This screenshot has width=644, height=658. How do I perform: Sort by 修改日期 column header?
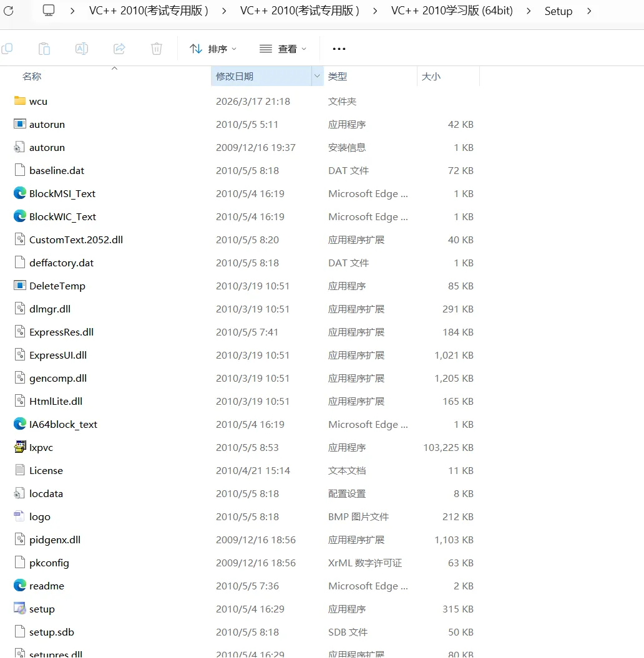pyautogui.click(x=235, y=76)
